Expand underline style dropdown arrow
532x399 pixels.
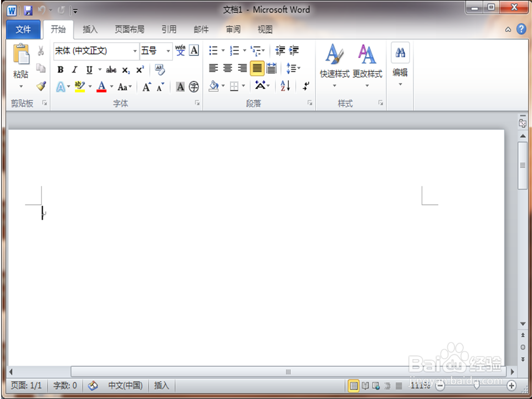click(100, 70)
